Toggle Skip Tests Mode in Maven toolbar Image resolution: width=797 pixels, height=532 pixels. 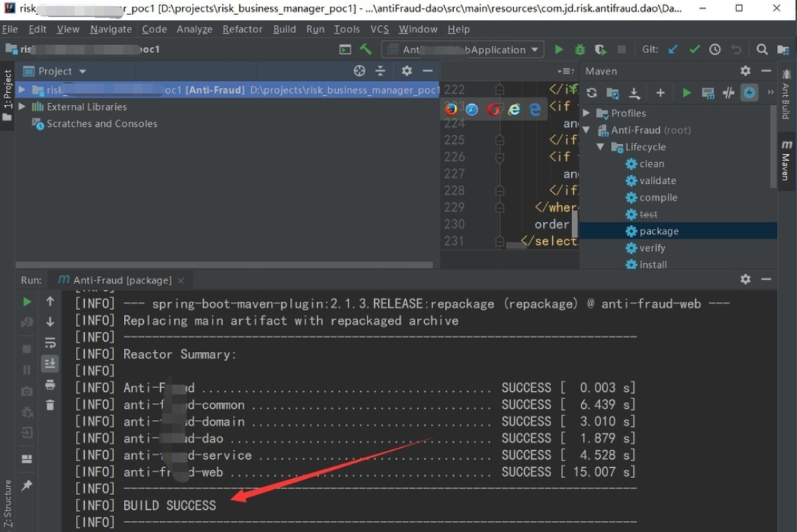(x=750, y=93)
